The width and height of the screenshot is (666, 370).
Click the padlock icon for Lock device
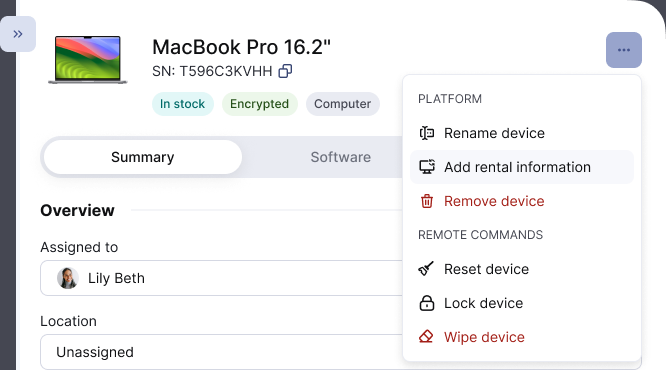click(x=426, y=303)
